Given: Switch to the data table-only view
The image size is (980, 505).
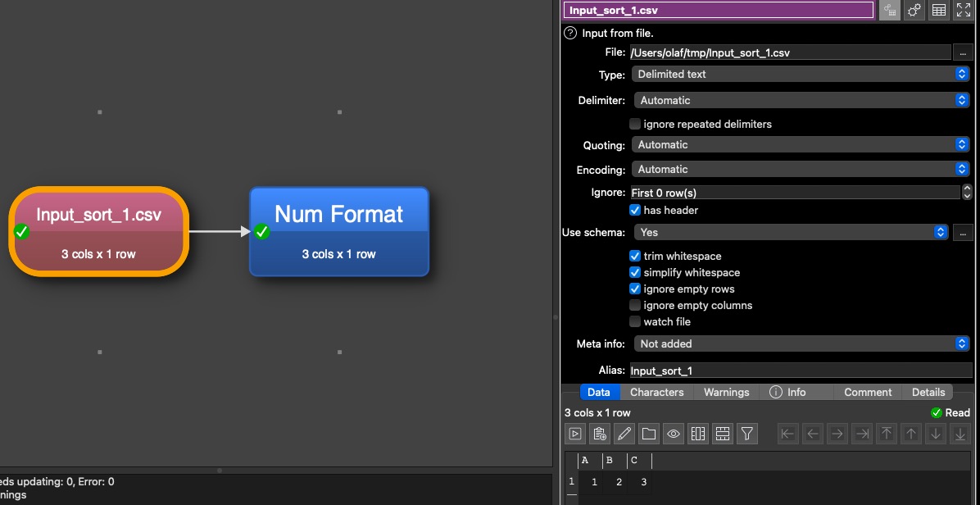Looking at the screenshot, I should [939, 10].
